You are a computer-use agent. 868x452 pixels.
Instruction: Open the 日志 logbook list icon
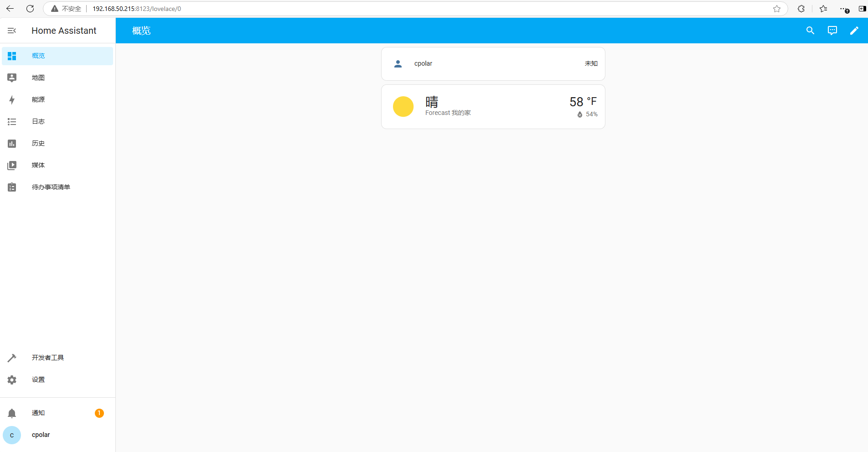(x=12, y=121)
